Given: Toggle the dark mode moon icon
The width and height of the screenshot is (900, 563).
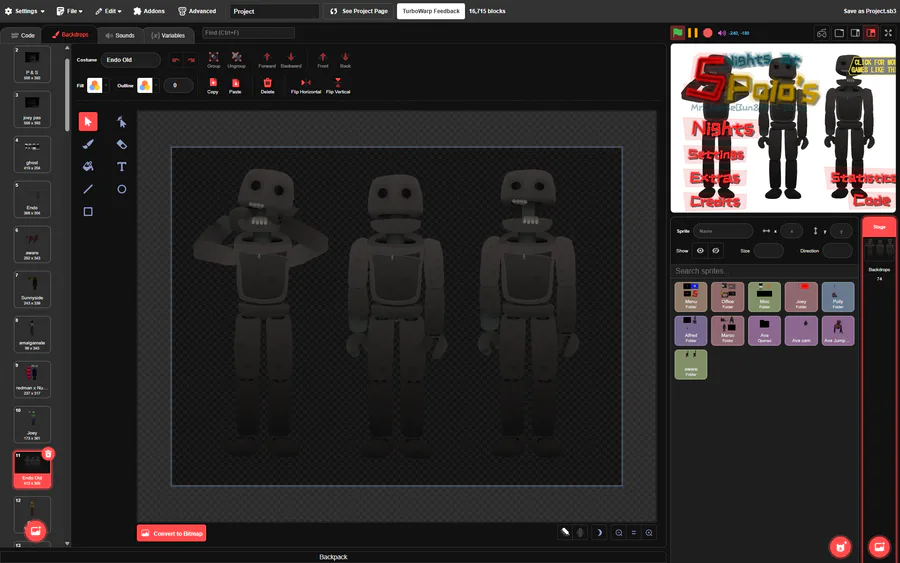Looking at the screenshot, I should click(x=599, y=533).
